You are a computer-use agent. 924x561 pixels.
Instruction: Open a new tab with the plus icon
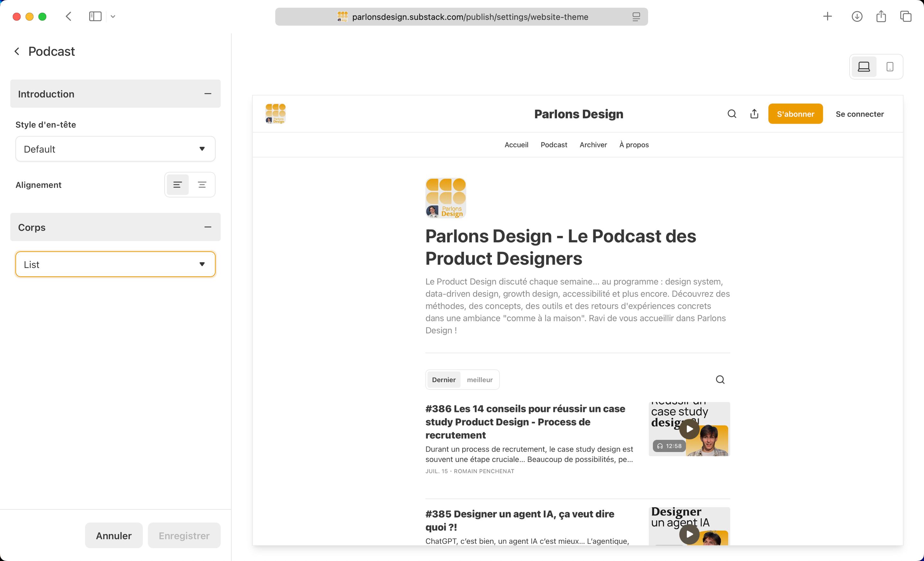tap(827, 16)
